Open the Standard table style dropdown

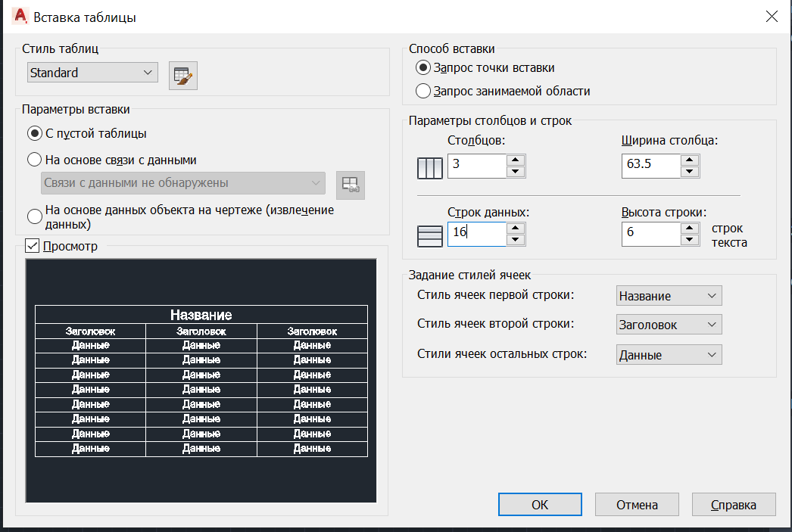[92, 73]
